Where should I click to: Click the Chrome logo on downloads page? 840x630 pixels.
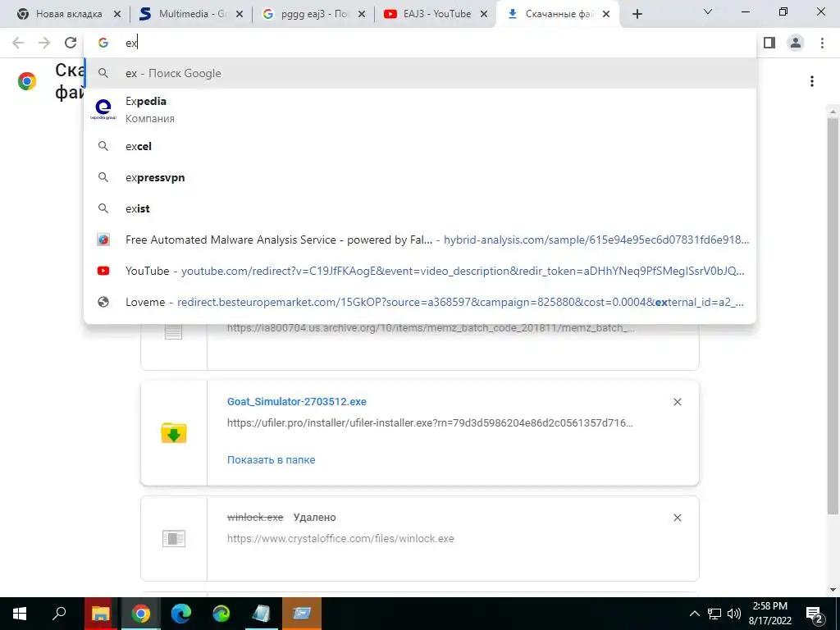27,81
